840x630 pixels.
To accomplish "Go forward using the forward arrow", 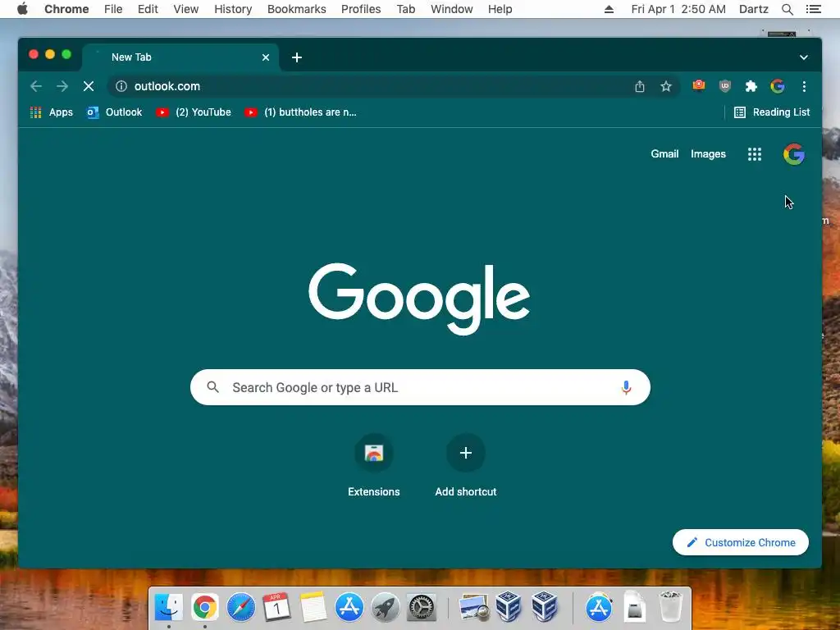I will tap(62, 86).
